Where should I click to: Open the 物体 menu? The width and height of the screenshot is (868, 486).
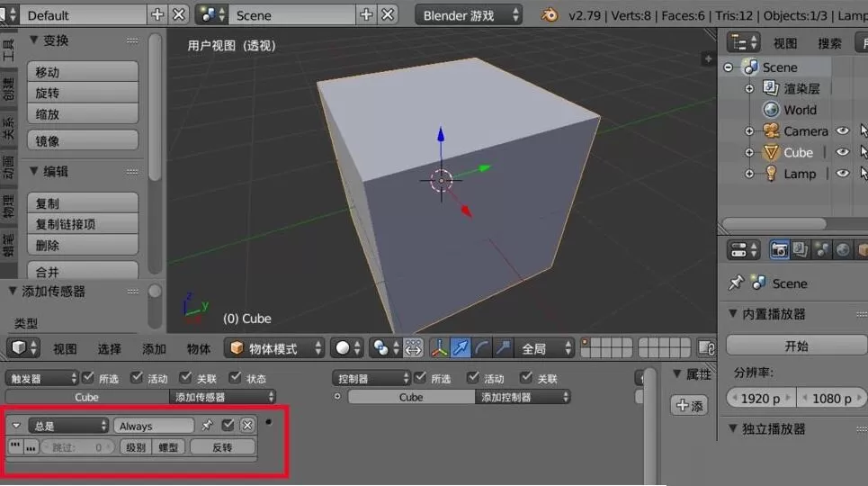[x=198, y=348]
